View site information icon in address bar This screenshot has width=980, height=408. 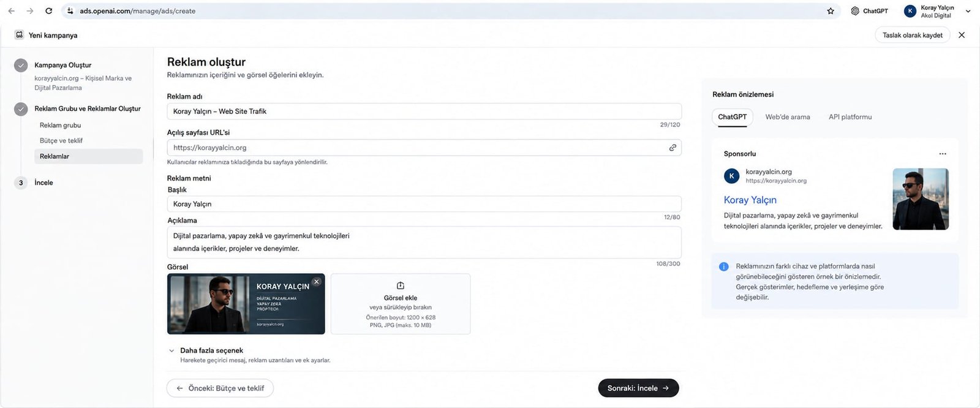point(70,11)
